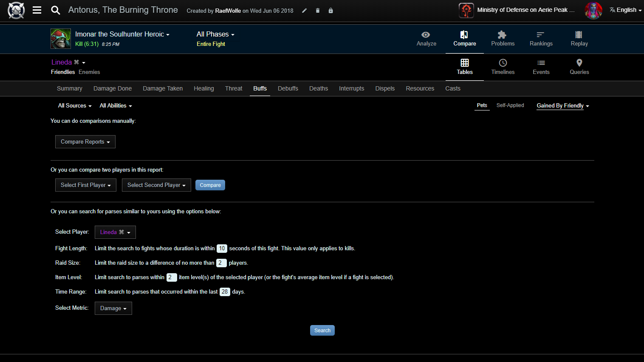Clear Lineda in Select Player X icon
This screenshot has height=362, width=644.
(x=121, y=232)
